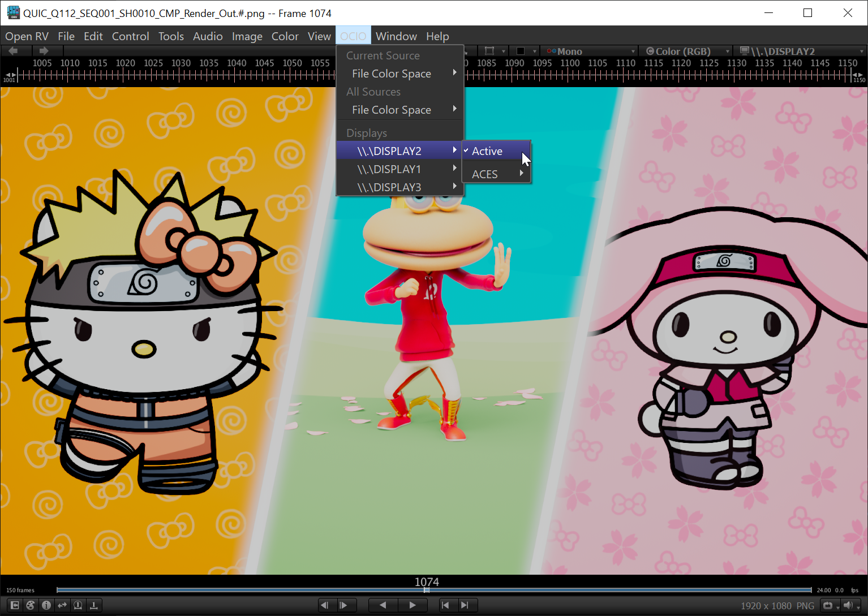Play the sequence in reverse
This screenshot has height=616, width=868.
383,605
